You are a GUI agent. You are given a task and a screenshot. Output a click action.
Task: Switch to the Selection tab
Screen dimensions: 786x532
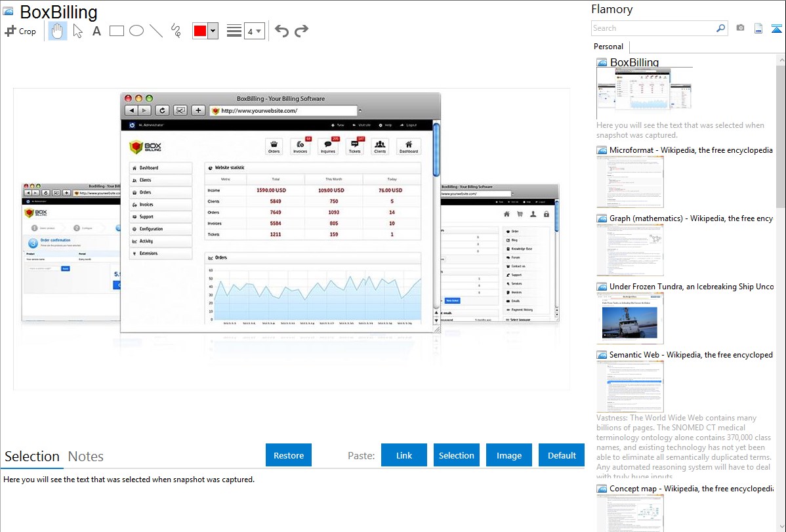(32, 457)
